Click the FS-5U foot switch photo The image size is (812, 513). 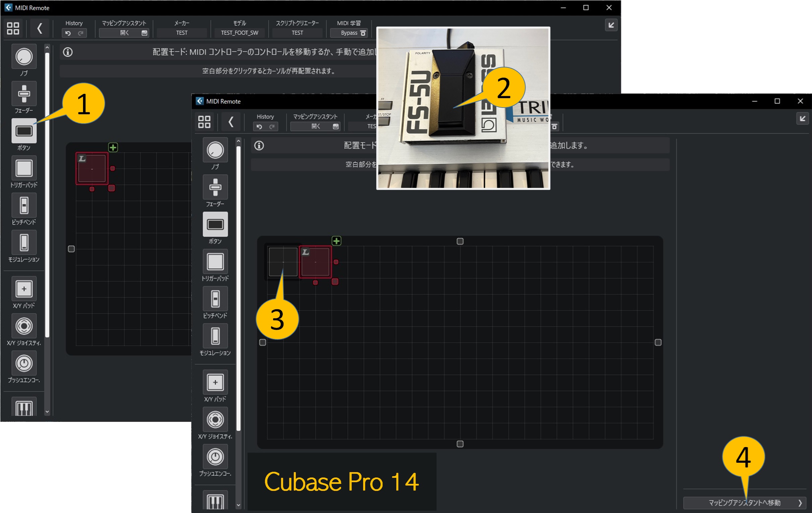click(x=463, y=108)
